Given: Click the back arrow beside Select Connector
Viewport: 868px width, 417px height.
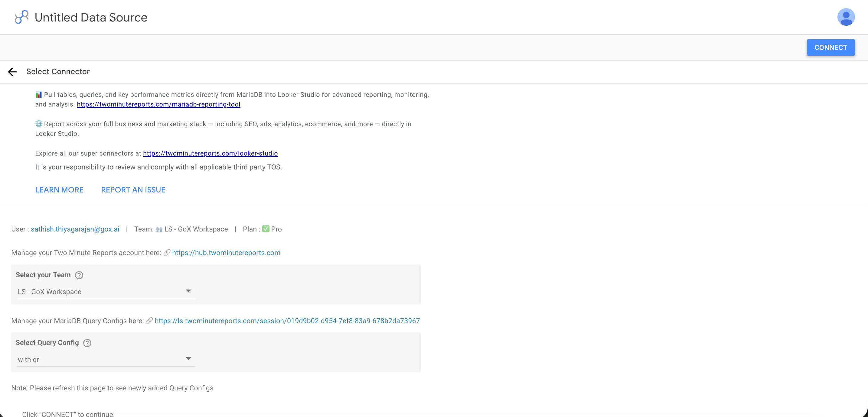Looking at the screenshot, I should [x=12, y=71].
